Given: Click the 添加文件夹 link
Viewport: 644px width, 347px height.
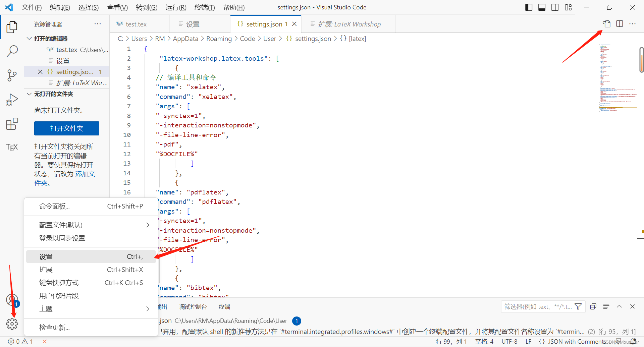Looking at the screenshot, I should (85, 174).
